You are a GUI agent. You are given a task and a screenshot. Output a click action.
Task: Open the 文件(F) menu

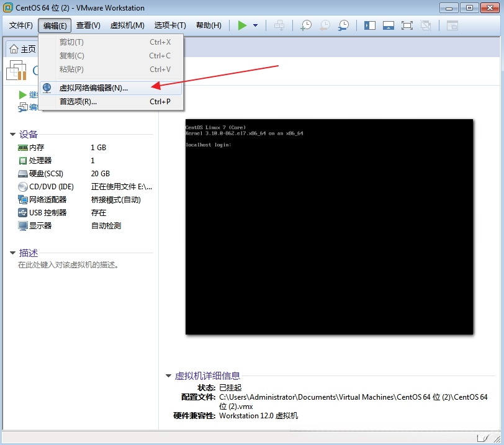coord(21,25)
